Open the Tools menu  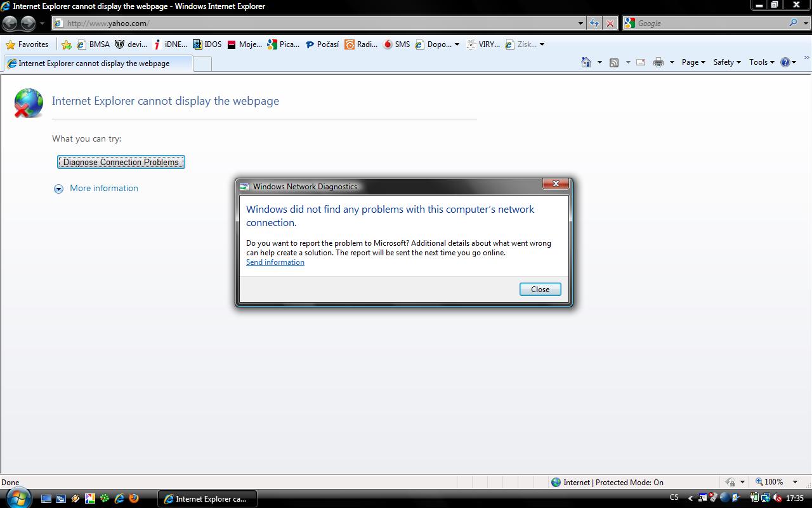coord(761,62)
